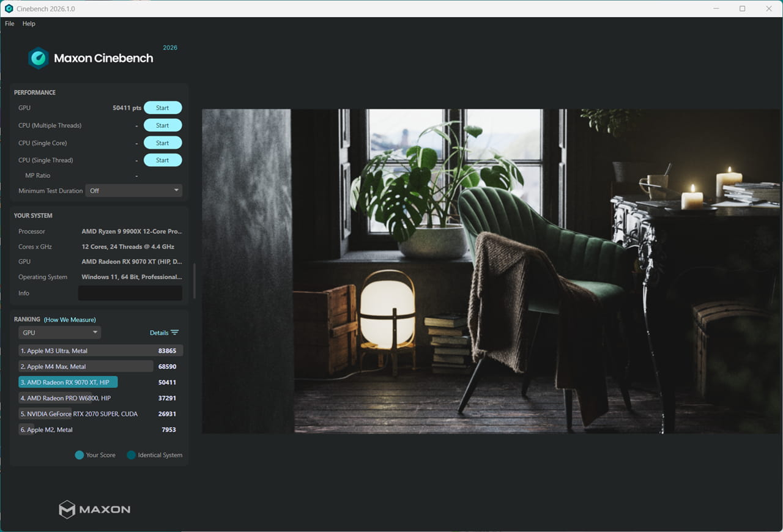
Task: Click the AMD Radeon RX 9070 XT system GPU value
Action: [x=132, y=261]
